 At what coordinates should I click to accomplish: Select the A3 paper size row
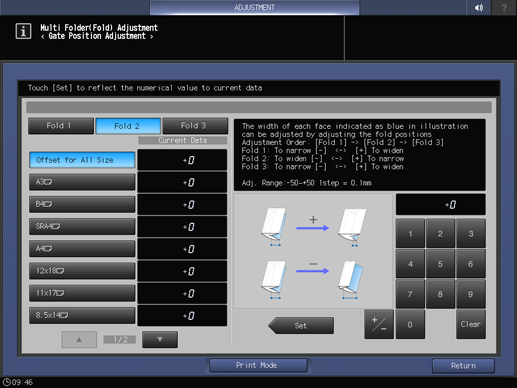[82, 182]
